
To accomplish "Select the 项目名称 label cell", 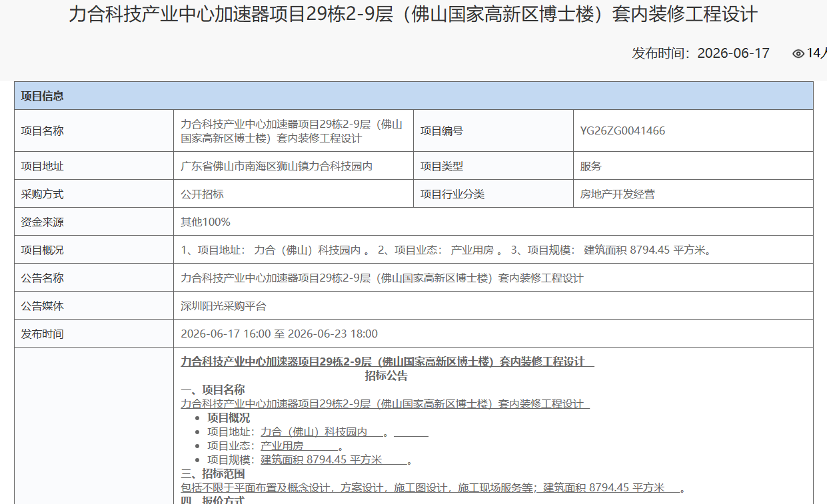I will pos(94,131).
